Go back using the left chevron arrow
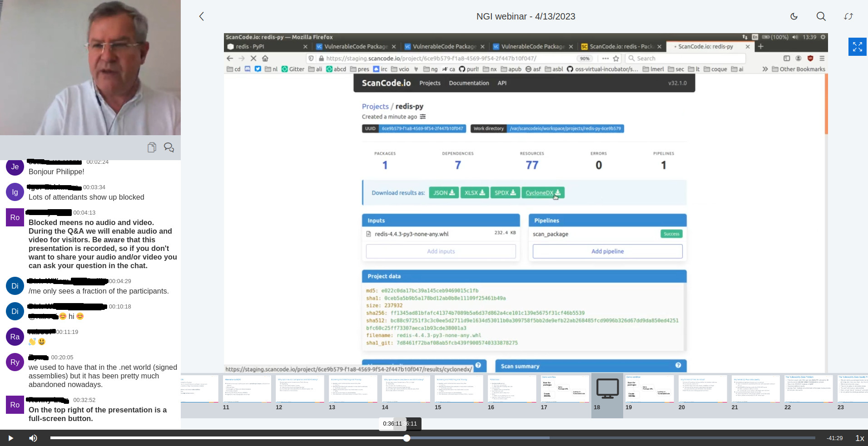The width and height of the screenshot is (868, 446). 202,16
